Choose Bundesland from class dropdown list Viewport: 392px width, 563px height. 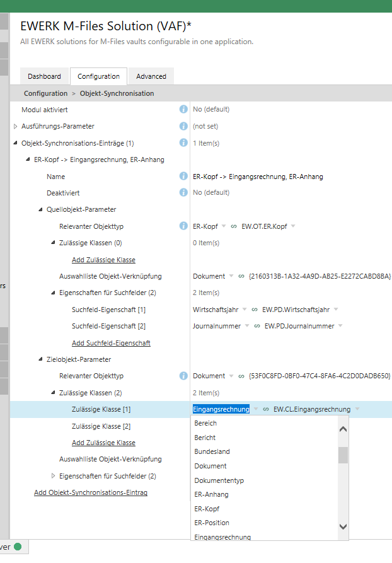(264, 451)
